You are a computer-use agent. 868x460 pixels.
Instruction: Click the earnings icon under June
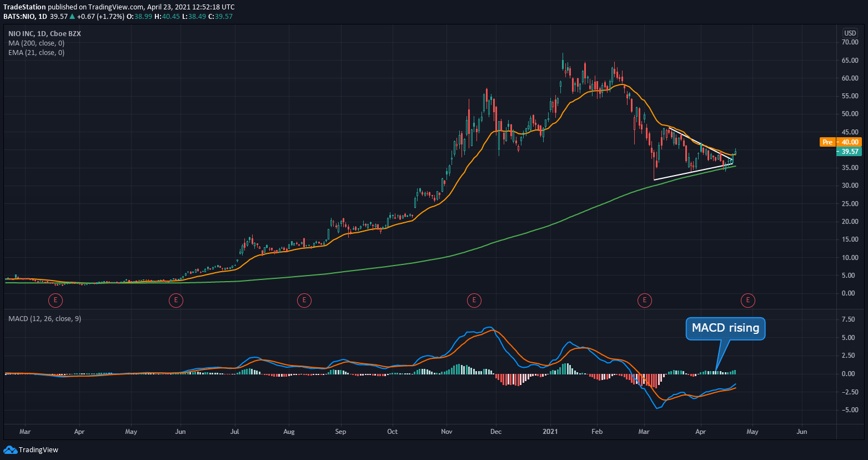coord(175,300)
